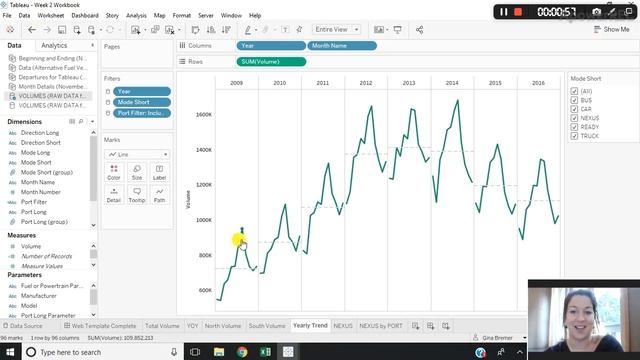Open the Detail mark card
The image size is (640, 360).
point(114,195)
